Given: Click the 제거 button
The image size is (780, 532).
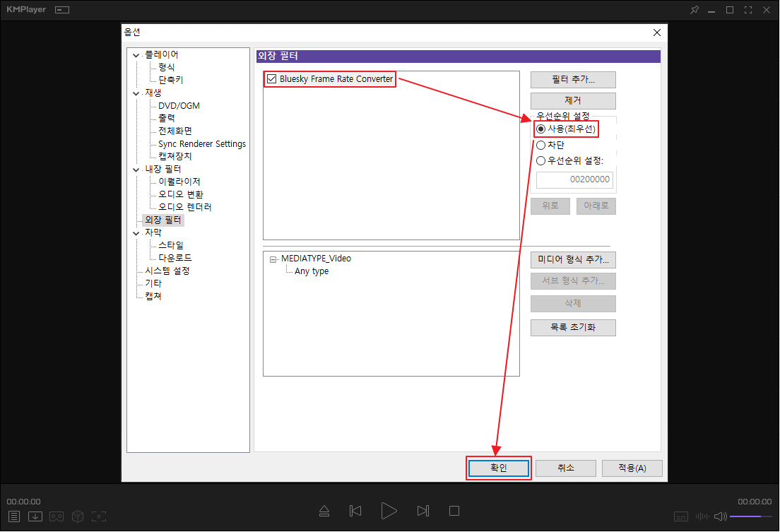Looking at the screenshot, I should (573, 101).
